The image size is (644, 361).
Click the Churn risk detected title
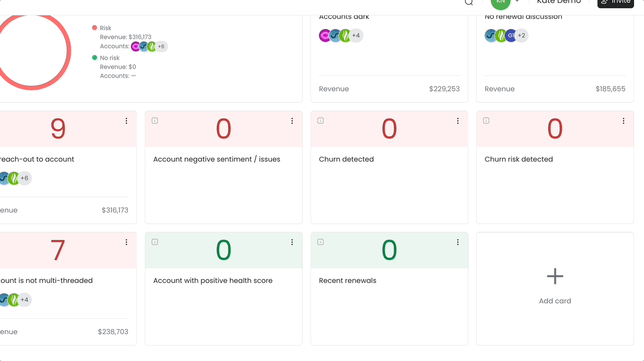pyautogui.click(x=519, y=159)
